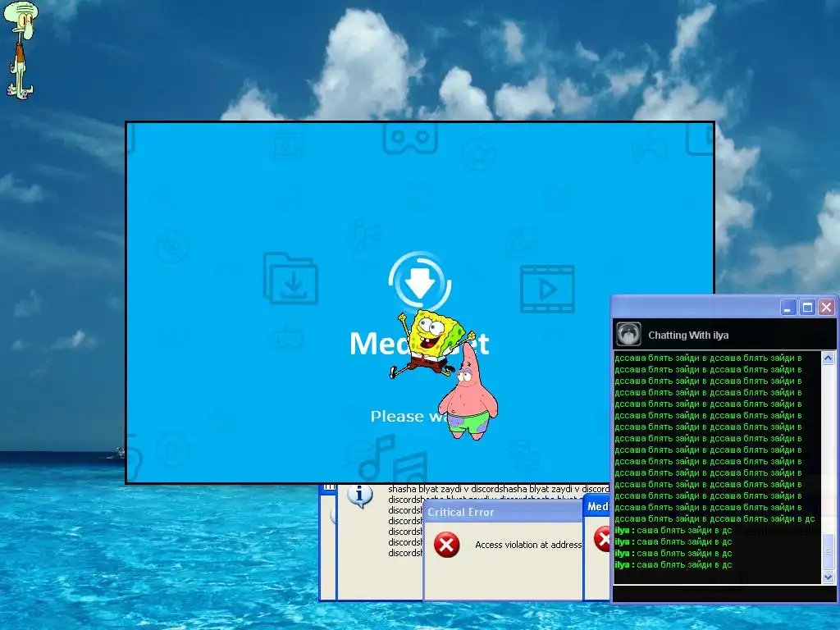Screen dimensions: 840x630
Task: Click the red error icon in Critical Error
Action: coord(446,545)
